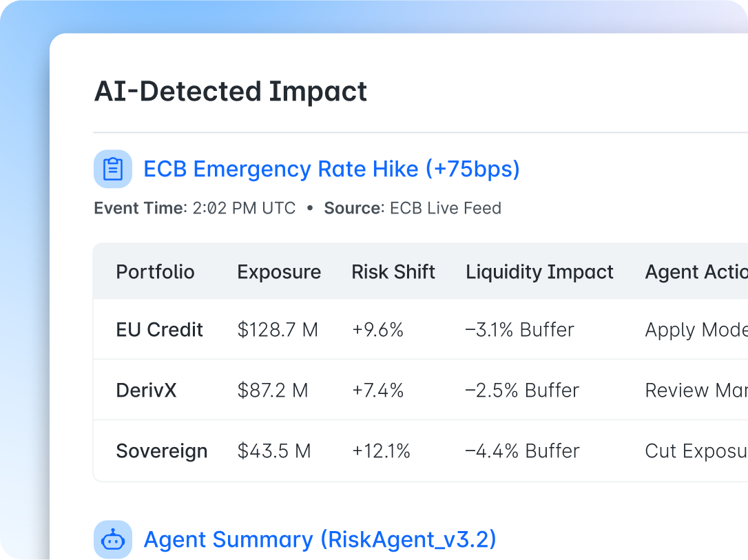Viewport: 748px width, 560px height.
Task: Click the Apply Model agent action
Action: [x=696, y=330]
